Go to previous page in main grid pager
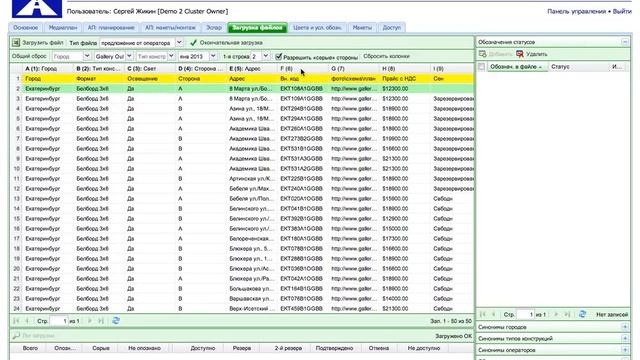The image size is (640, 360). [x=27, y=321]
